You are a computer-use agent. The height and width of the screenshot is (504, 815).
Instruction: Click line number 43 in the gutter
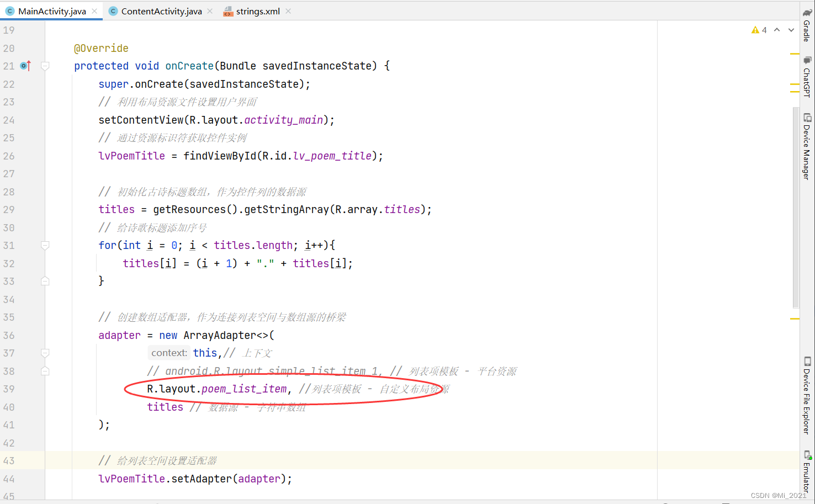[9, 461]
